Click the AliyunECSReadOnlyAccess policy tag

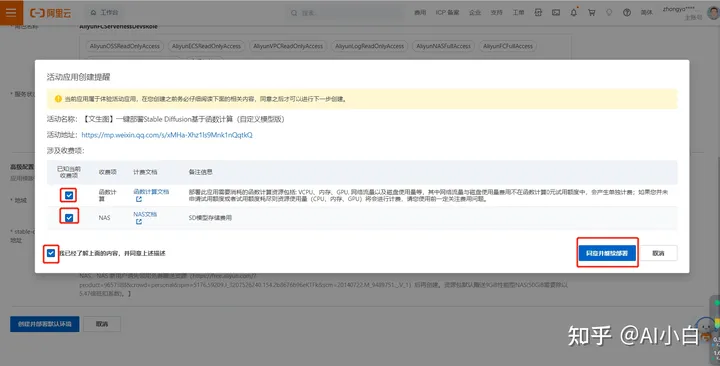206,46
